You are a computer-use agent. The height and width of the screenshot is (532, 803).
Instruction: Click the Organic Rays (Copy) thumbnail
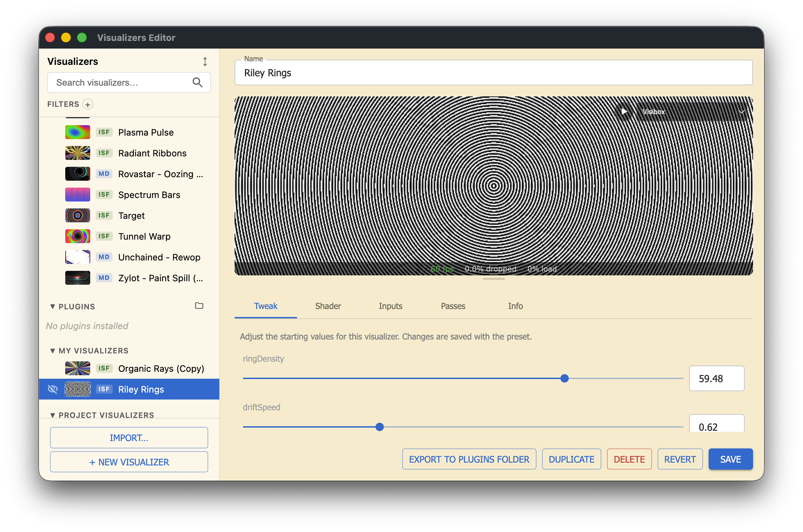[78, 368]
